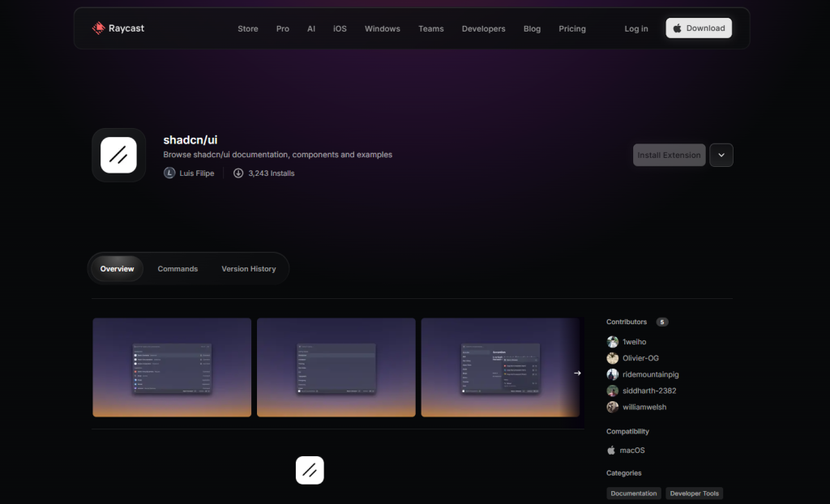Image resolution: width=830 pixels, height=504 pixels.
Task: Go to the AI nav item
Action: 311,28
